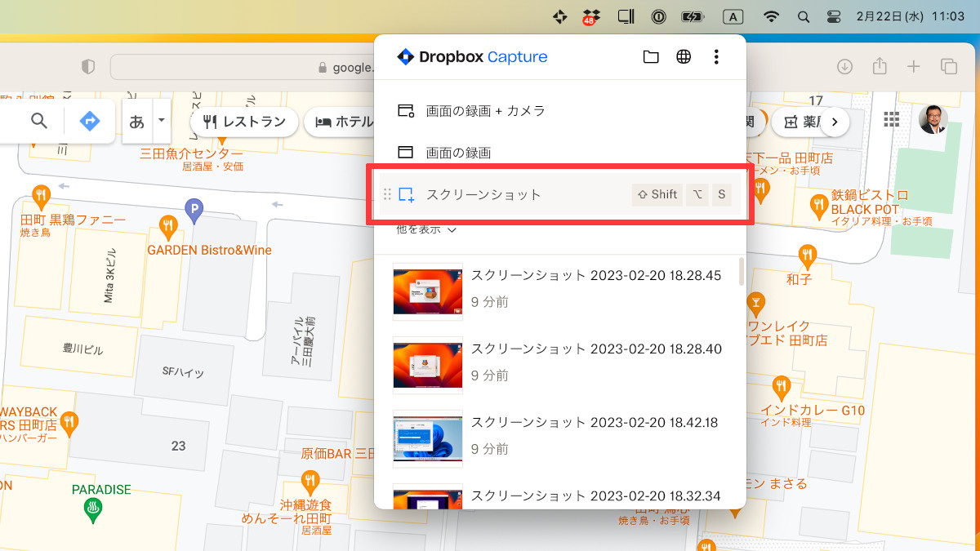Screen dimensions: 980x551
Task: Click スクリーンショット 2023-02-20 18.28.40 title
Action: coord(596,349)
